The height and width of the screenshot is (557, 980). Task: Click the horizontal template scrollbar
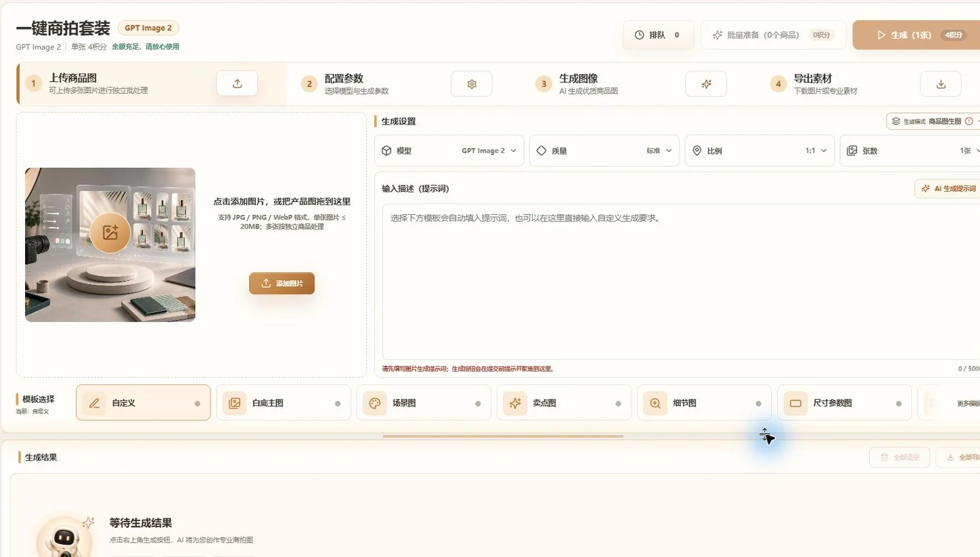point(503,436)
